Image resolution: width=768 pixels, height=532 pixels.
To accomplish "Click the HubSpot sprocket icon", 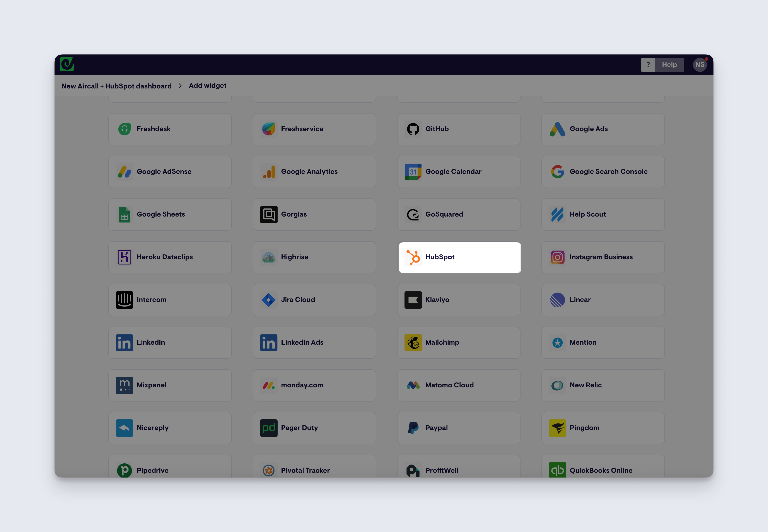I will point(413,257).
